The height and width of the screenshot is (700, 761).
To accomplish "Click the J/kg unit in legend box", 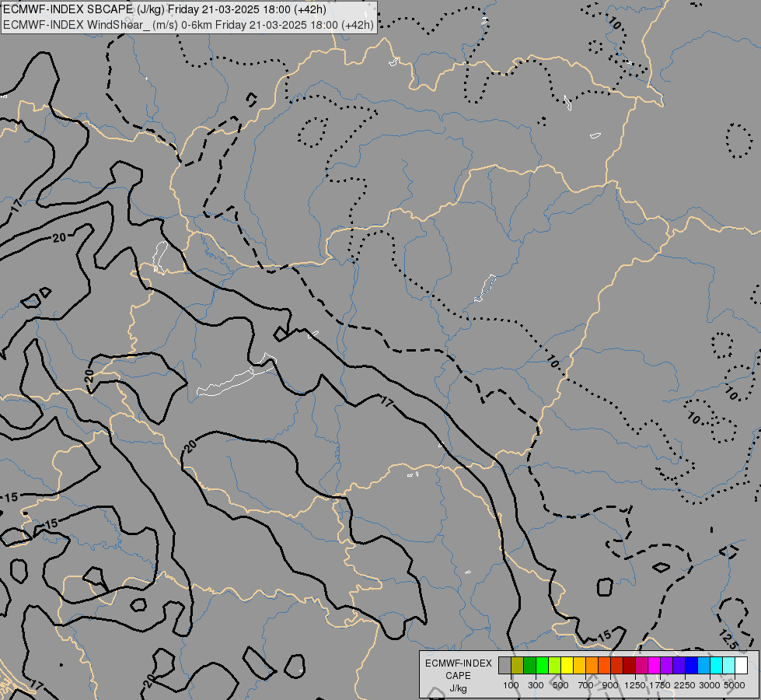I will 459,688.
